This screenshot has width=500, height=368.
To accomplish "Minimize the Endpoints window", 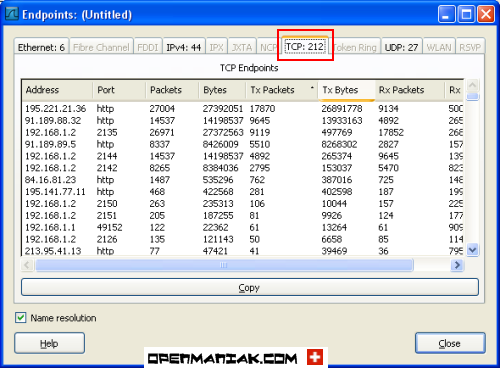I will point(446,14).
